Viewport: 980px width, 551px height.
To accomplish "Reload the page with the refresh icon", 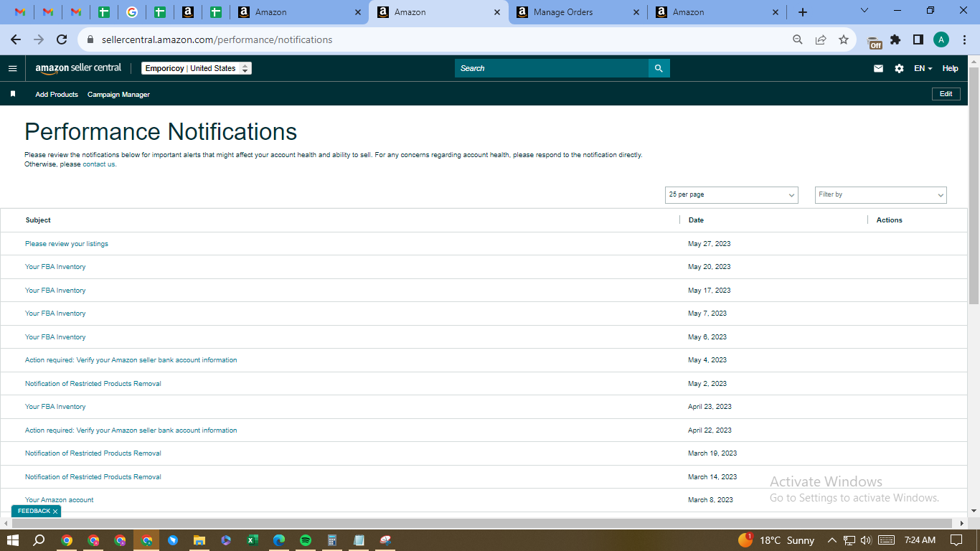I will click(x=62, y=39).
